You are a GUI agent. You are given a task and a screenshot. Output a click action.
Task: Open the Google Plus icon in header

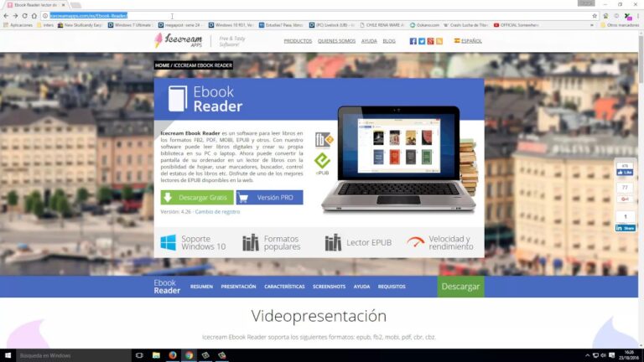tap(430, 41)
